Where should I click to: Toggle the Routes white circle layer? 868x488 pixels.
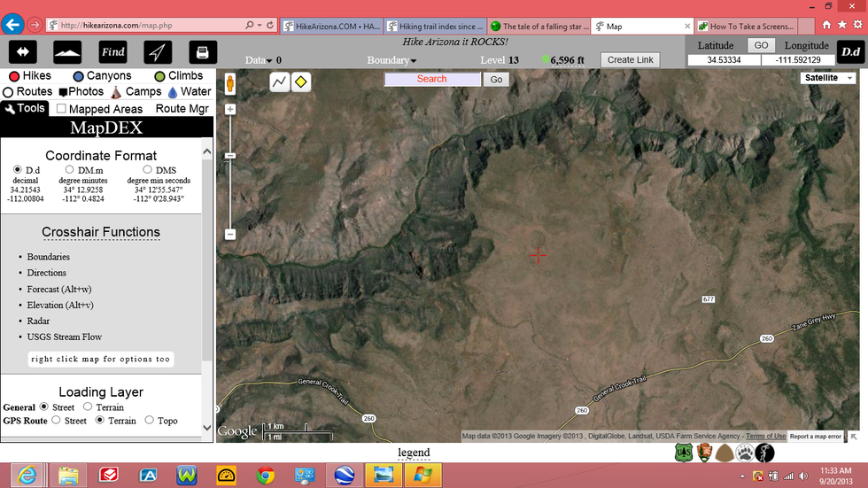8,92
